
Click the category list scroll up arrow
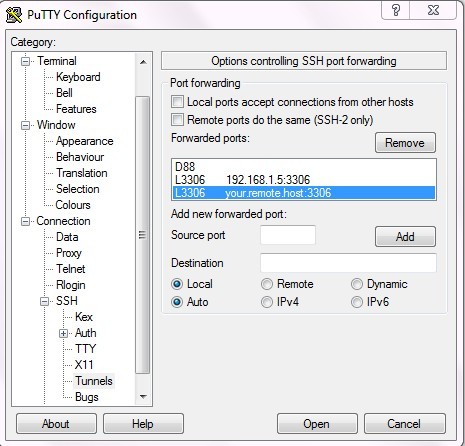pyautogui.click(x=143, y=62)
